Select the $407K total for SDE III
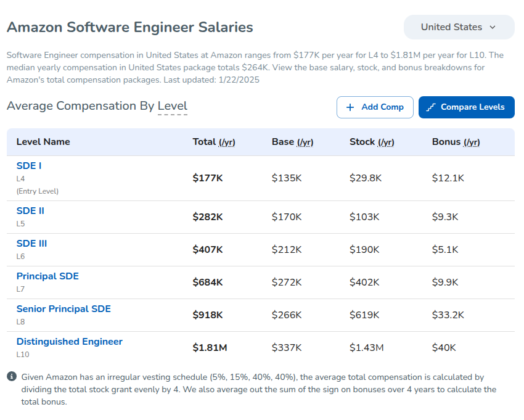This screenshot has width=524, height=420. point(208,250)
